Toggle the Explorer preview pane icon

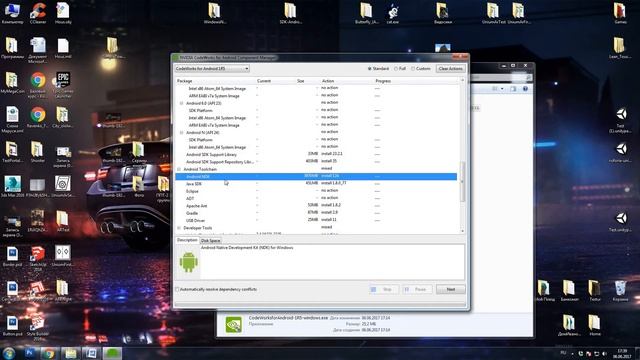(513, 89)
